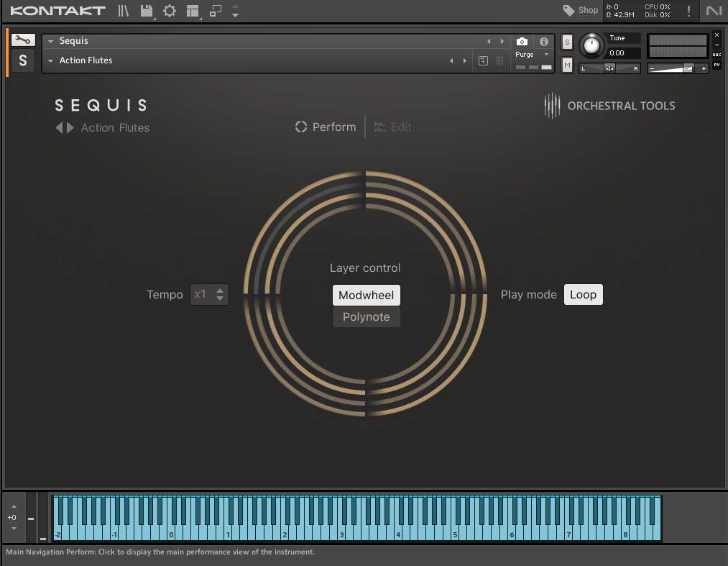Go to next snapshot arrow beside Action Flutes

(464, 60)
